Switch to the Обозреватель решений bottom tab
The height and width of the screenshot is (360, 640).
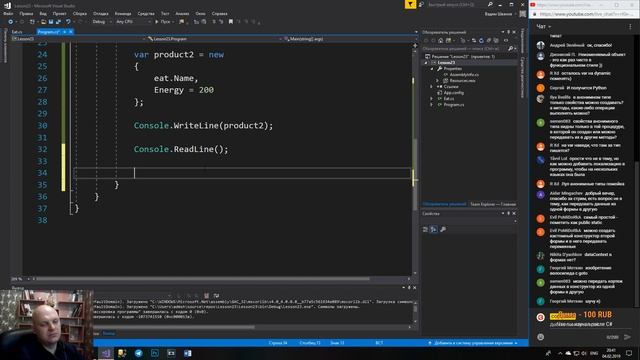pos(444,204)
